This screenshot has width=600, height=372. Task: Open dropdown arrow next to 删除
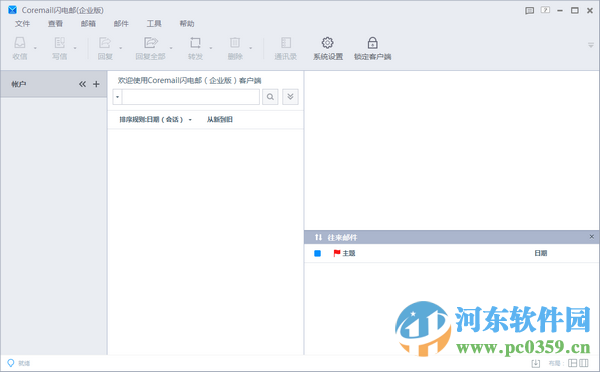coord(251,48)
